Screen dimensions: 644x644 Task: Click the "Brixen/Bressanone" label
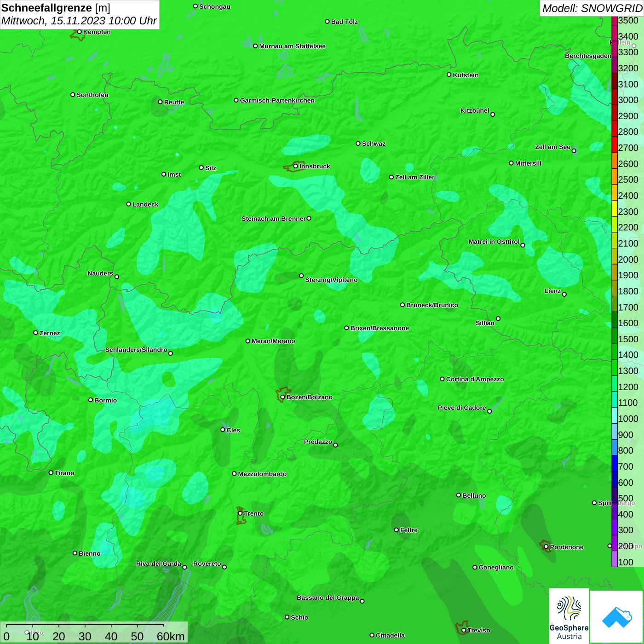pyautogui.click(x=379, y=328)
